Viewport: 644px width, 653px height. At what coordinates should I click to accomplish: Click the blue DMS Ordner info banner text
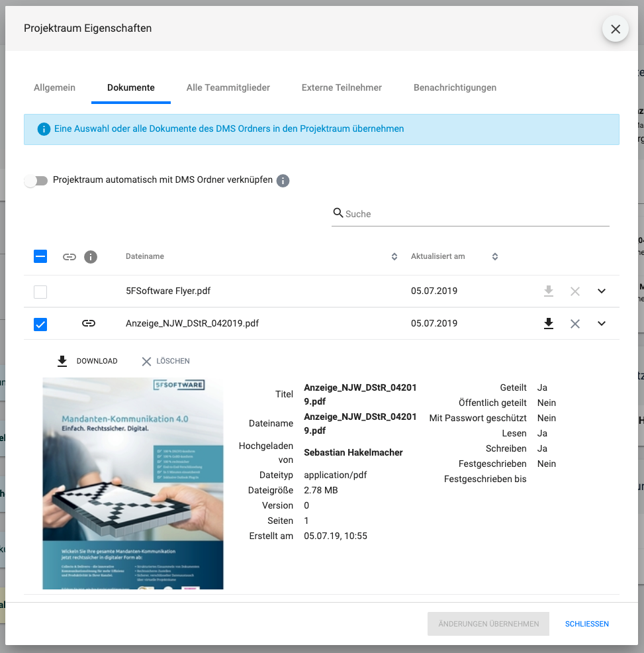click(229, 128)
